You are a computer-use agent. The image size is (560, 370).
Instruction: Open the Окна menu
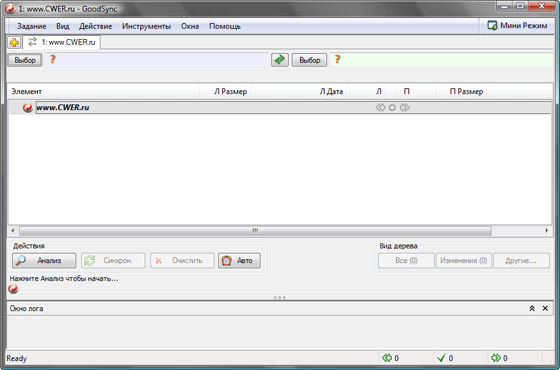click(x=190, y=26)
